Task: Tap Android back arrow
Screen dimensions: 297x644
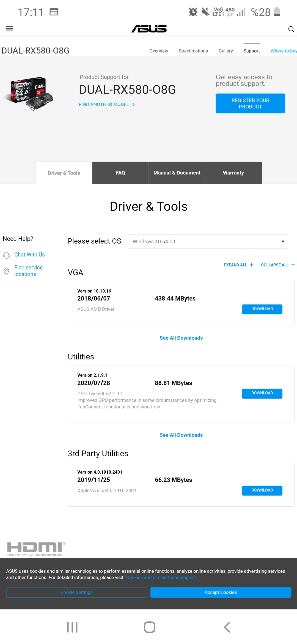Action: [x=227, y=627]
